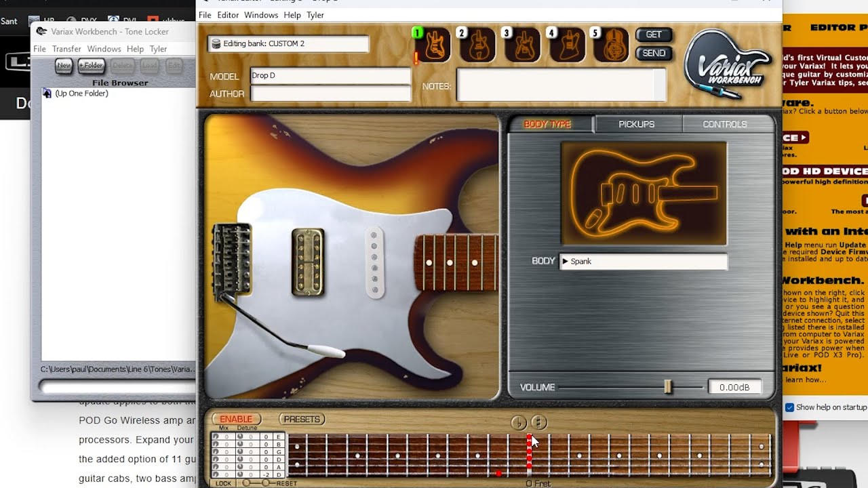Click the Mix knob for the A string

coord(216,467)
